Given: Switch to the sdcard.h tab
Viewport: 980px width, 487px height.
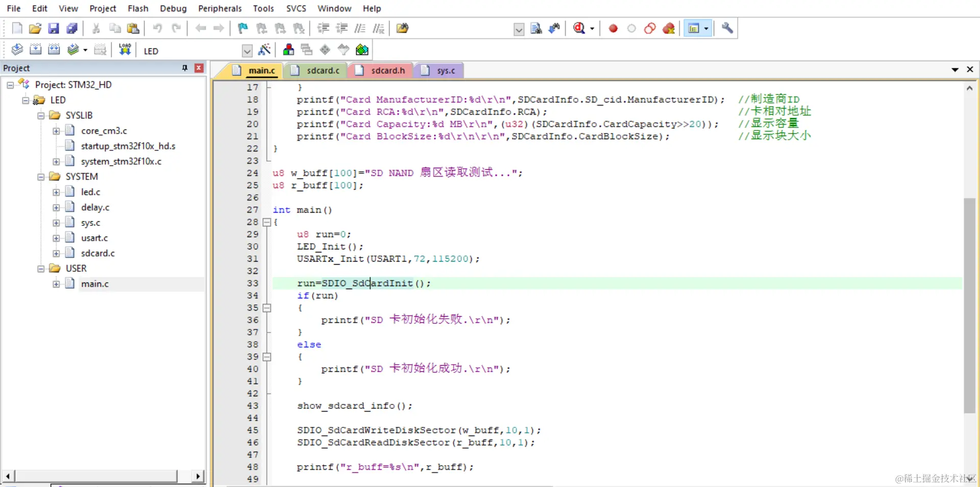Looking at the screenshot, I should [381, 70].
